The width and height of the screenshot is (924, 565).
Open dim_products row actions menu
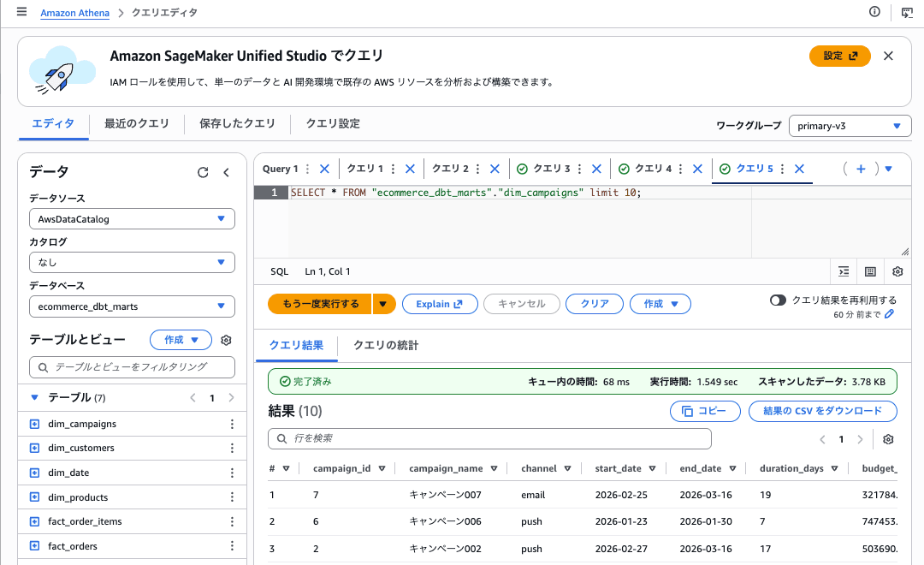(x=232, y=497)
